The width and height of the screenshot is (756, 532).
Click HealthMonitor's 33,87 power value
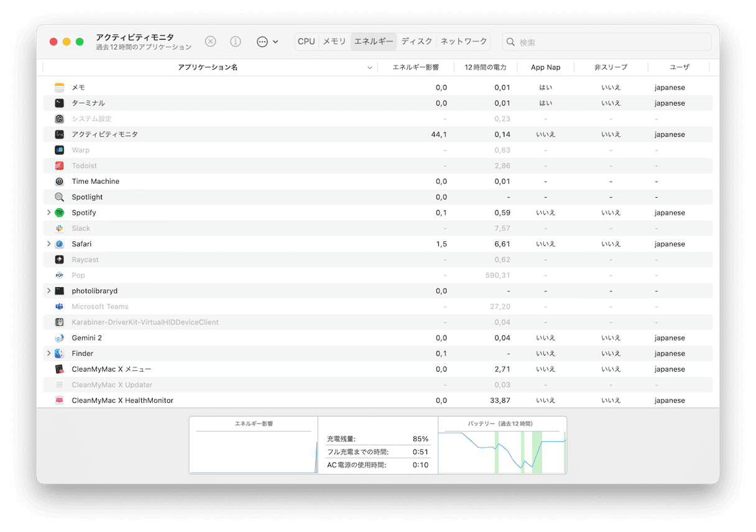pos(500,400)
